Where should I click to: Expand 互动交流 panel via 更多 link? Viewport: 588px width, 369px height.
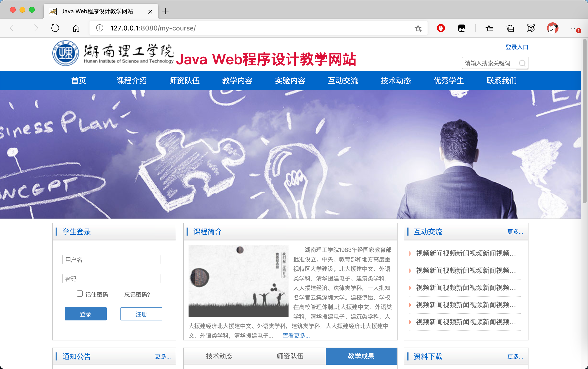point(515,232)
